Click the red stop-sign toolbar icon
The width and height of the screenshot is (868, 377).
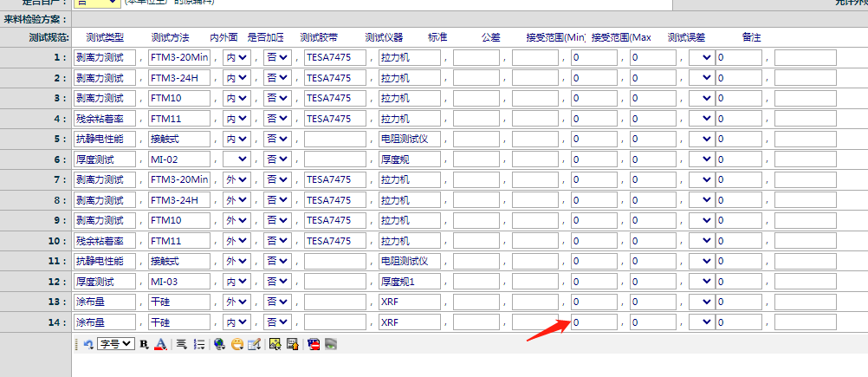pos(314,344)
